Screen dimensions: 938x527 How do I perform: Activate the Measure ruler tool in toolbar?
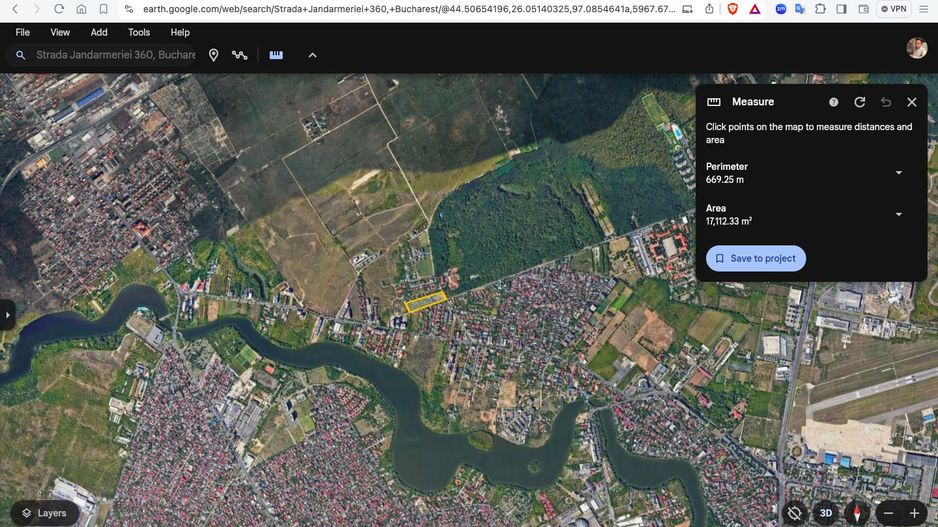tap(276, 55)
